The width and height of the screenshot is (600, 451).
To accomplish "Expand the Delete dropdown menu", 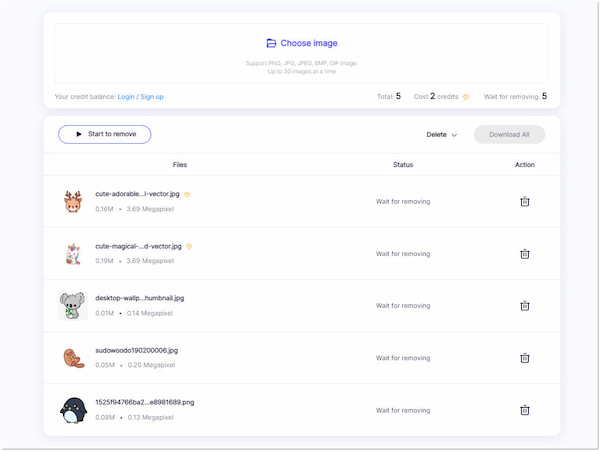I will (x=441, y=134).
